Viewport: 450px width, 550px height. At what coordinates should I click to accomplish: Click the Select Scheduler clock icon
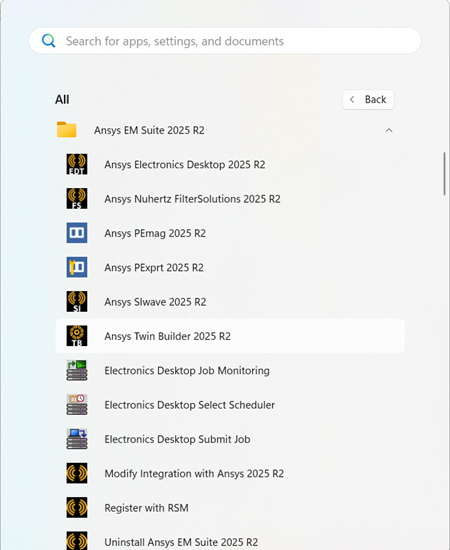[77, 404]
